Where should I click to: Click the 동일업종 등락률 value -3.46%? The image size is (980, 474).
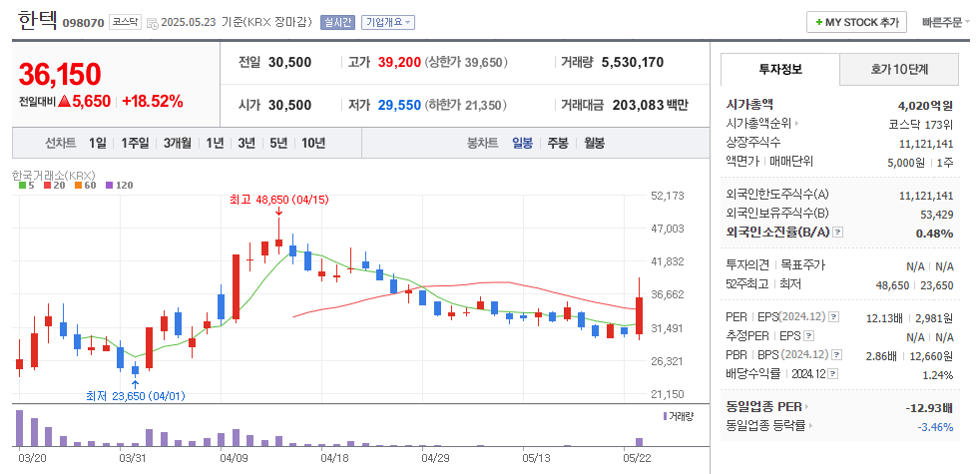pos(935,427)
